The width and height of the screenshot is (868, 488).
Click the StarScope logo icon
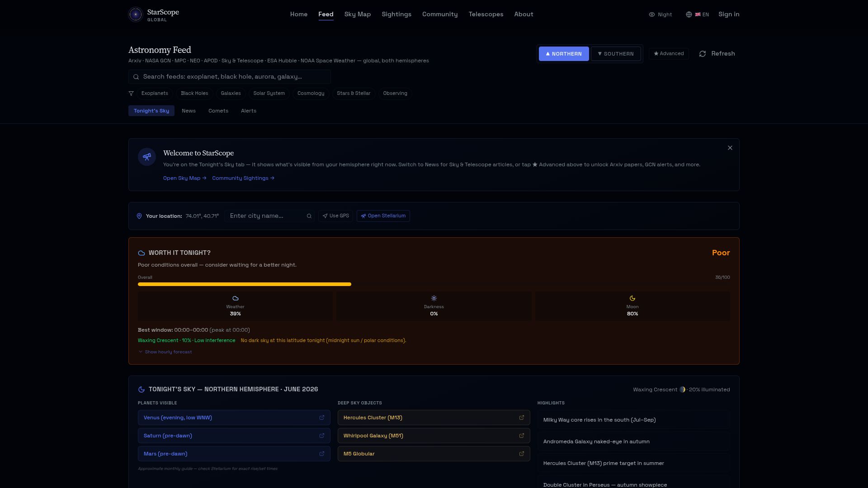[x=136, y=14]
